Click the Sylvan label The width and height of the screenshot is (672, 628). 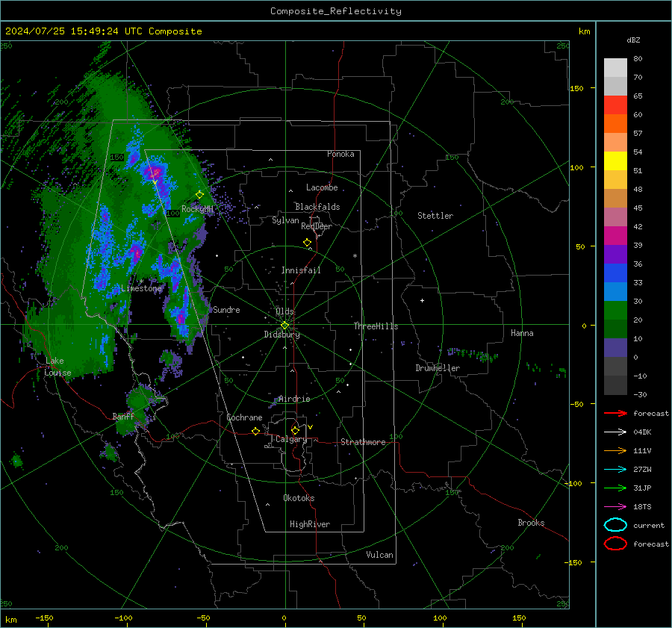(x=285, y=220)
